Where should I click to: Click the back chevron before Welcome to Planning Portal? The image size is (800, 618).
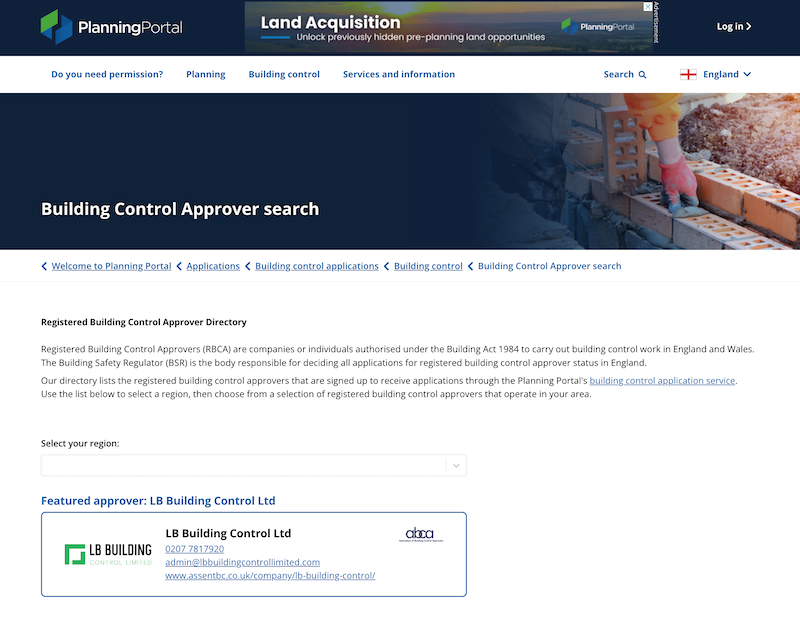(x=44, y=266)
